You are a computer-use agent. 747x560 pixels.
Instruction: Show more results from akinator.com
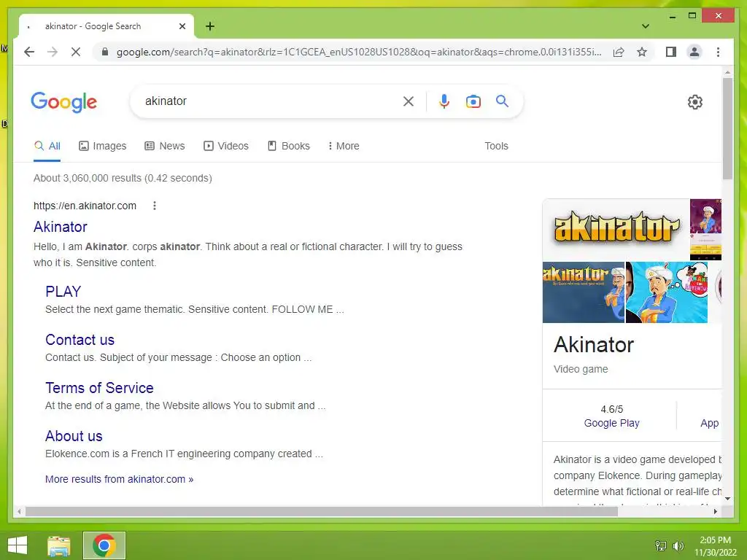point(119,479)
